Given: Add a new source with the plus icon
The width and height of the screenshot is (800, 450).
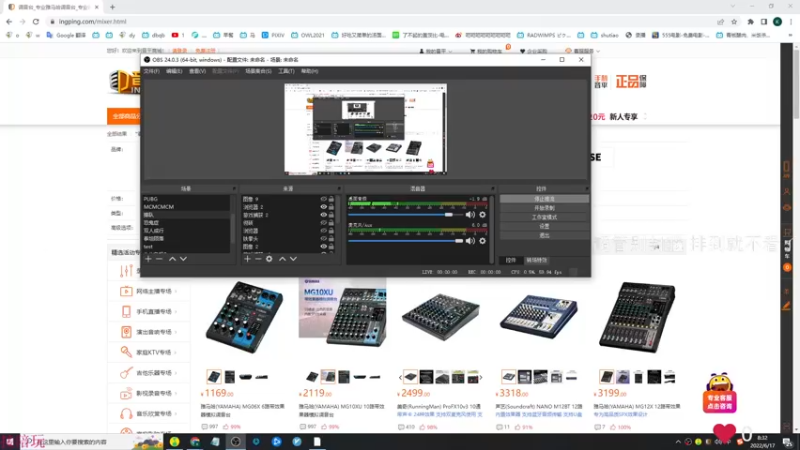Looking at the screenshot, I should pyautogui.click(x=247, y=259).
